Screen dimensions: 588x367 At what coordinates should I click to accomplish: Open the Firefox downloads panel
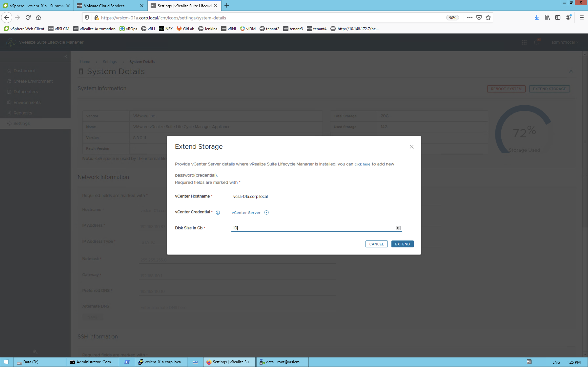(536, 18)
